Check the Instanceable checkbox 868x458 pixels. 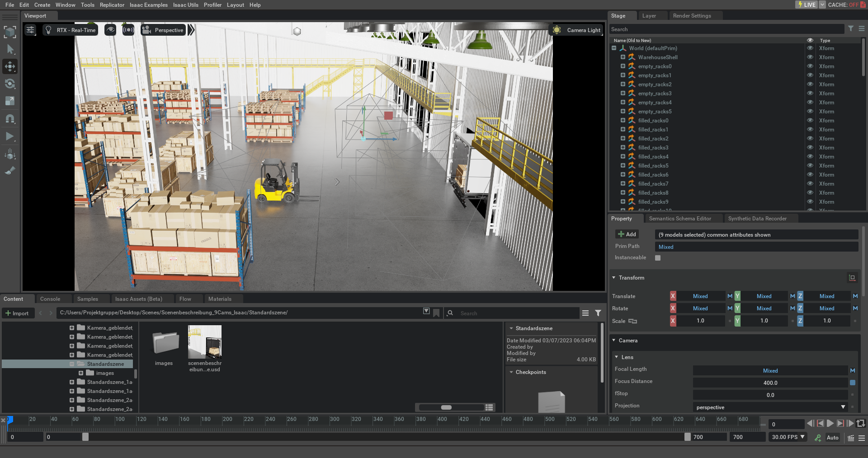pyautogui.click(x=658, y=258)
